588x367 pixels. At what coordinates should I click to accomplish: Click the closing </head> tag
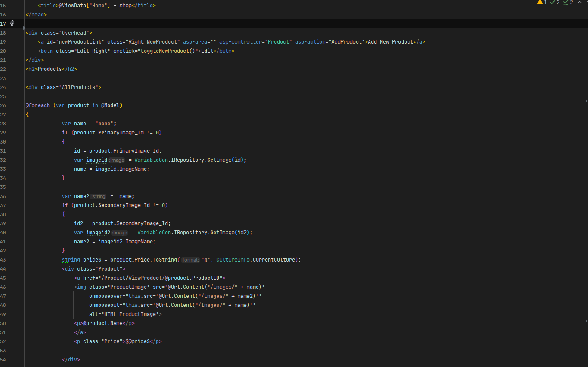pyautogui.click(x=36, y=15)
